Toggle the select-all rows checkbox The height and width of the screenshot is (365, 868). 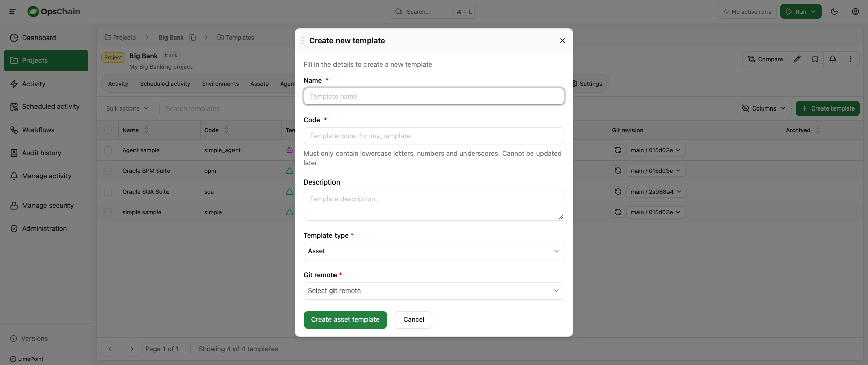click(108, 130)
